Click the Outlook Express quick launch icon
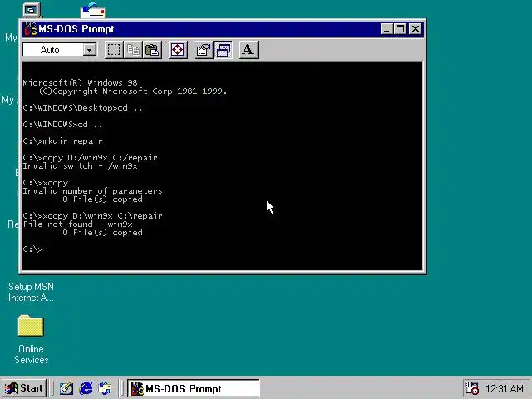Screen dimensions: 532x399 [x=105, y=388]
